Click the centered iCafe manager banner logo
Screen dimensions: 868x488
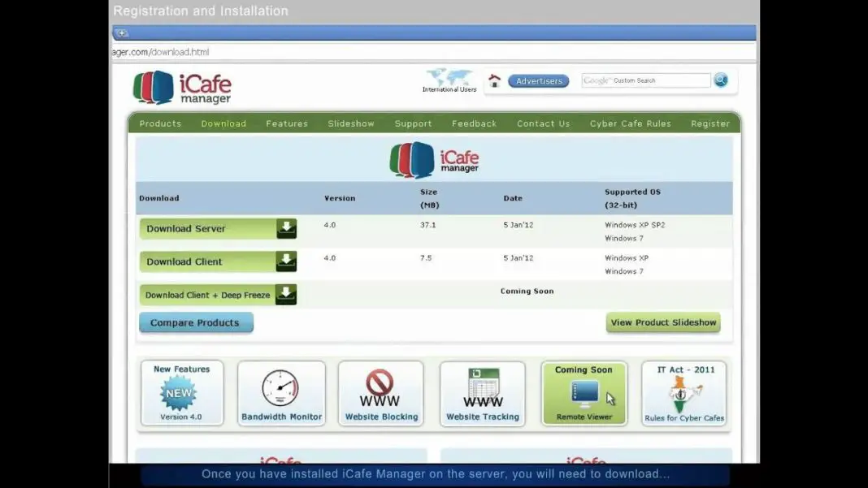434,160
